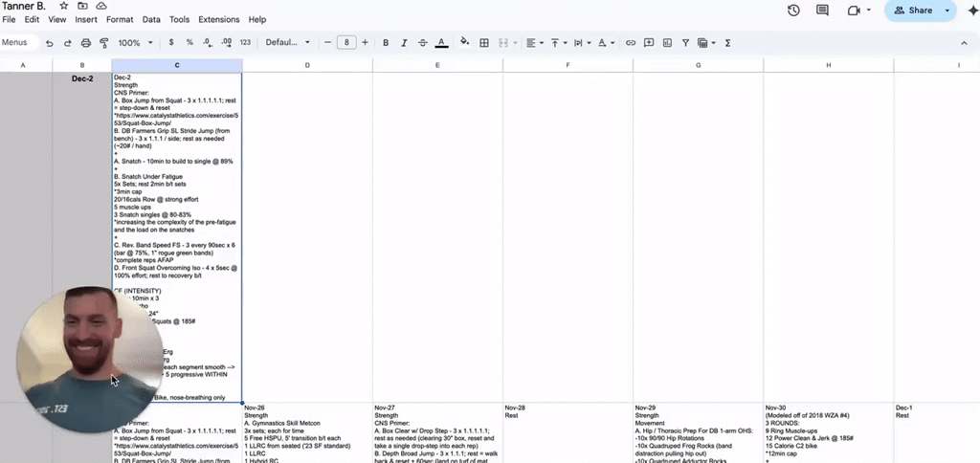Activate the paint format tool

click(104, 42)
